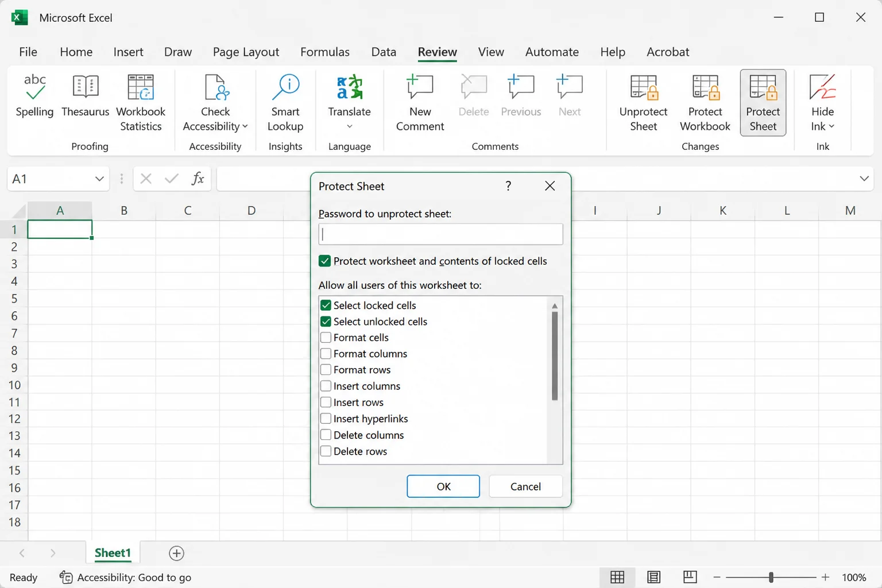Image resolution: width=882 pixels, height=588 pixels.
Task: Switch to the Automate tab
Action: coord(552,52)
